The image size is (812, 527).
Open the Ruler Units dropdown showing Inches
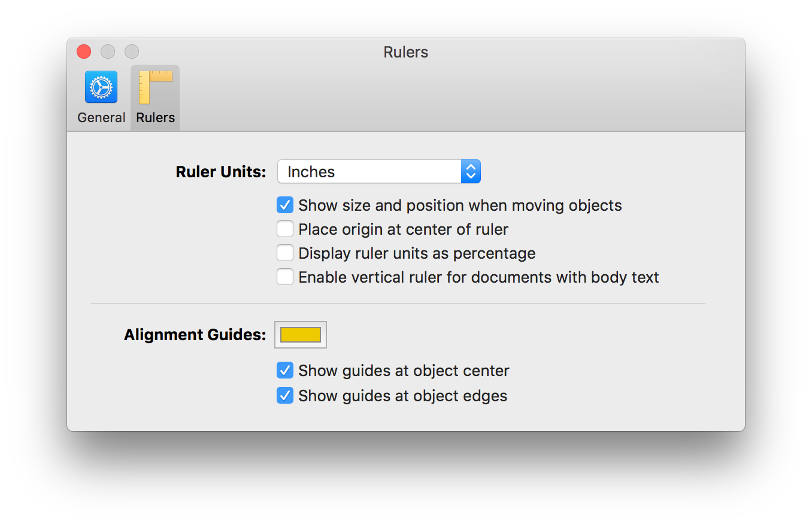click(x=379, y=172)
